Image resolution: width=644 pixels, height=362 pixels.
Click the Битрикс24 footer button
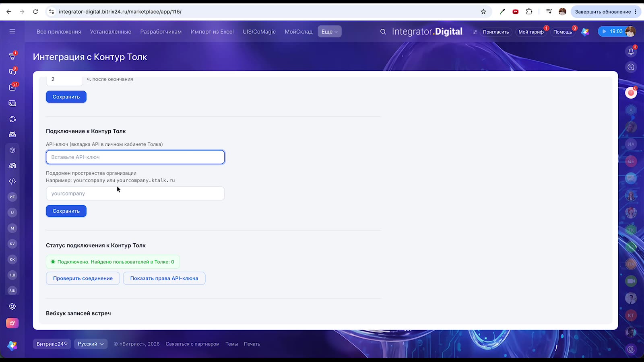coord(52,344)
